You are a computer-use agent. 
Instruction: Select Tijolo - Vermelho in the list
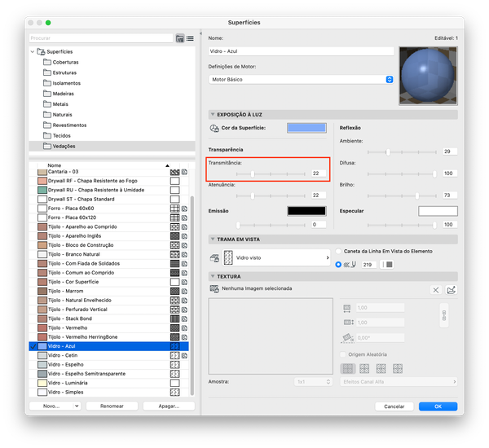tap(109, 328)
